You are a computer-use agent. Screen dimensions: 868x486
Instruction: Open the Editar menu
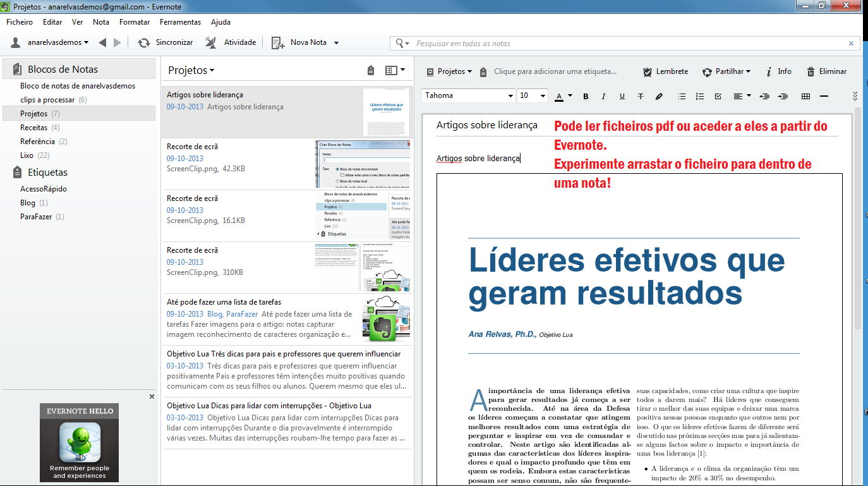pyautogui.click(x=52, y=22)
